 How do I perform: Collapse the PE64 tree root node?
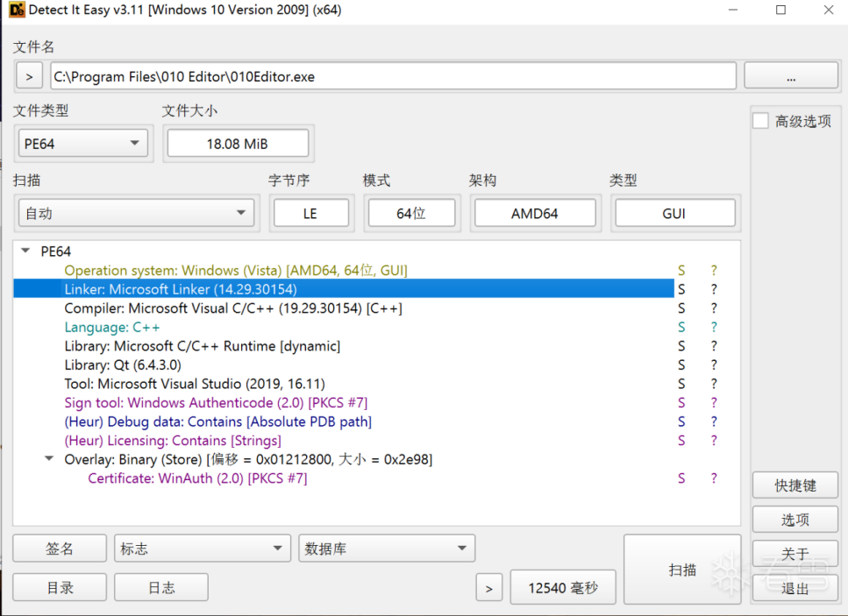[25, 251]
